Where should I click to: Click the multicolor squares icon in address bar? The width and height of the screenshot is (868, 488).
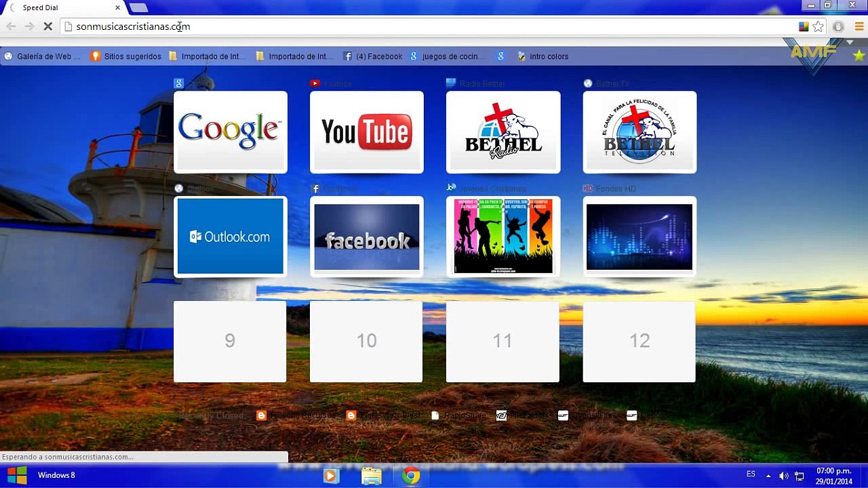(x=804, y=26)
